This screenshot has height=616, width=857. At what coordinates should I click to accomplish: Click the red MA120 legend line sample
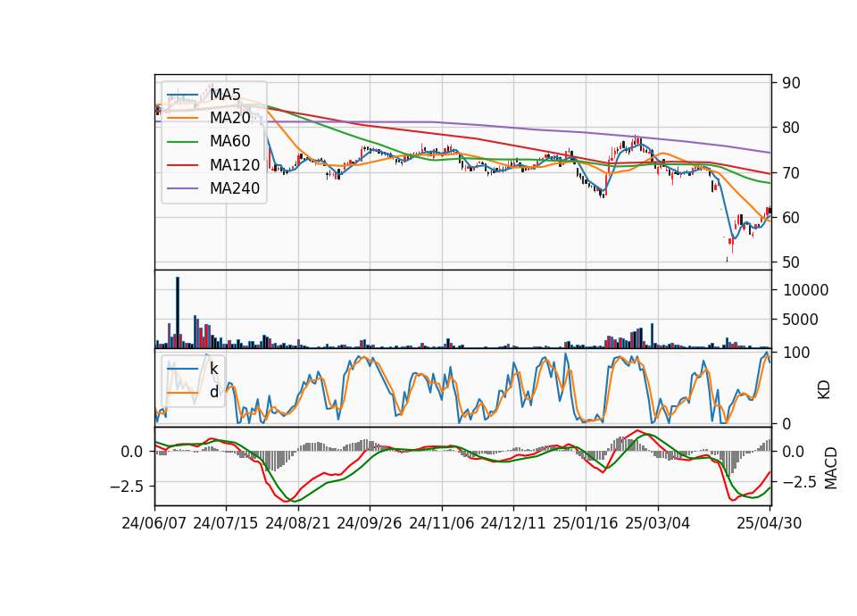point(182,165)
